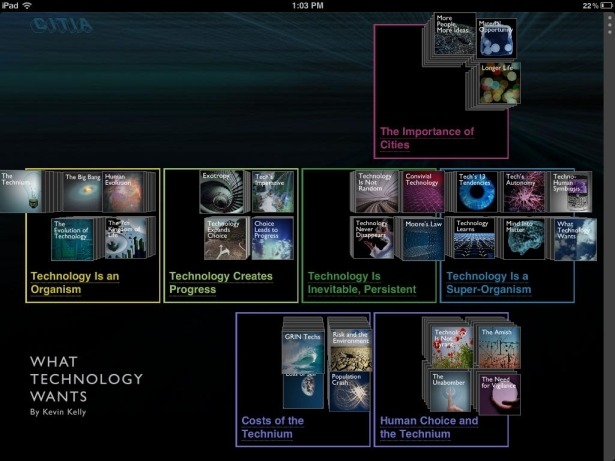
Task: Open The Big Bang card stack
Action: [x=82, y=192]
